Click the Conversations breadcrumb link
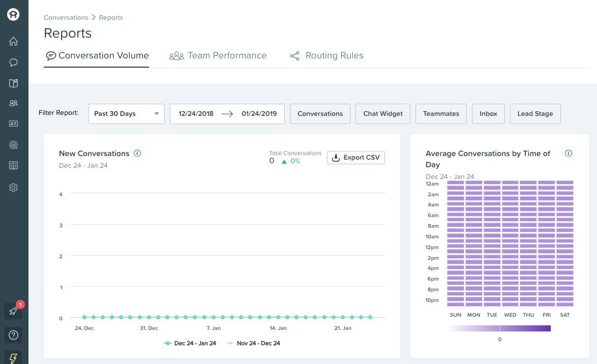The height and width of the screenshot is (364, 597). point(66,17)
